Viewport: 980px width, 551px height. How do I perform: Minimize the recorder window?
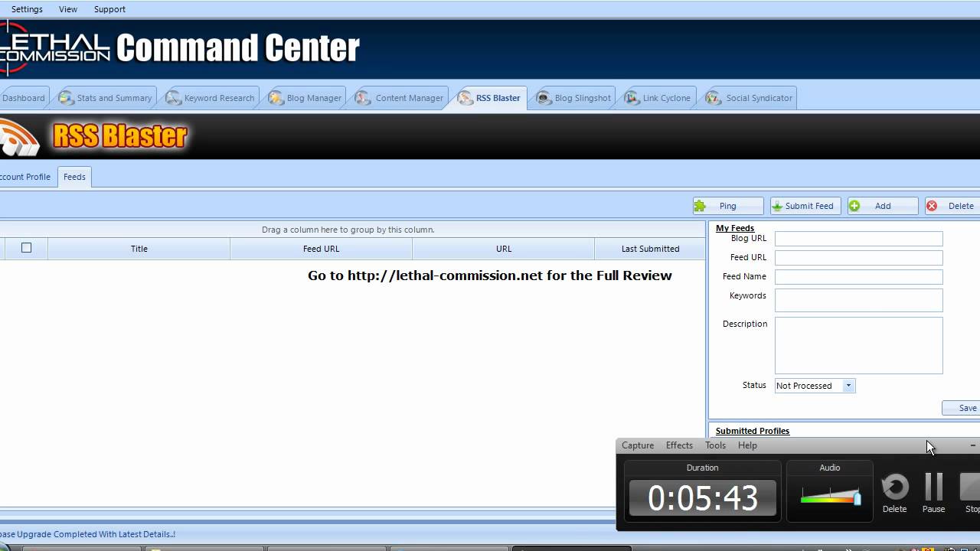pos(972,445)
